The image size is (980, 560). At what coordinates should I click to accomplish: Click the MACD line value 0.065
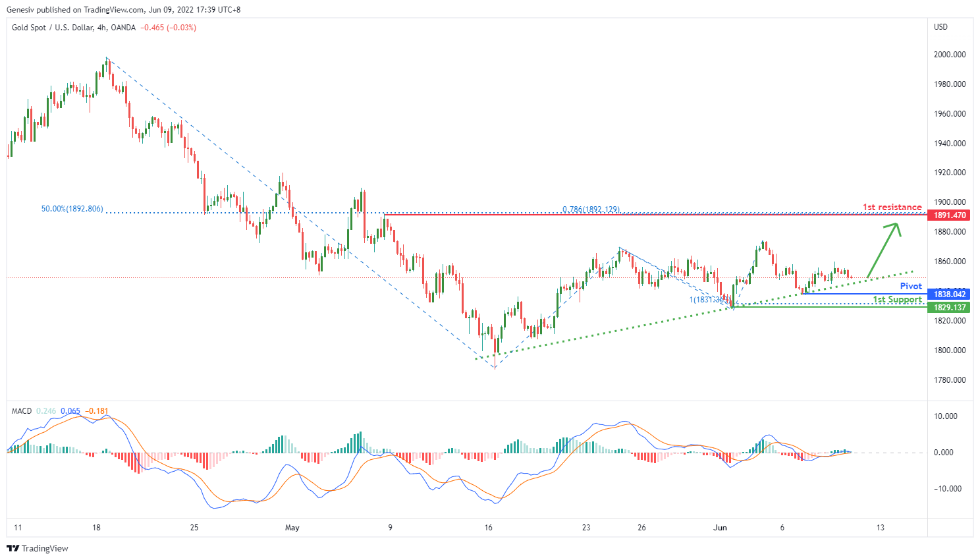[70, 411]
